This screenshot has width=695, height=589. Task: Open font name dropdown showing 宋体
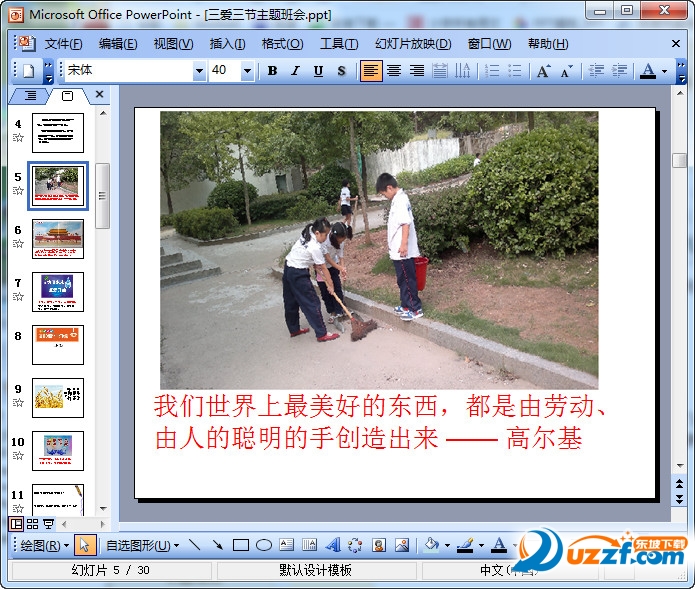199,71
